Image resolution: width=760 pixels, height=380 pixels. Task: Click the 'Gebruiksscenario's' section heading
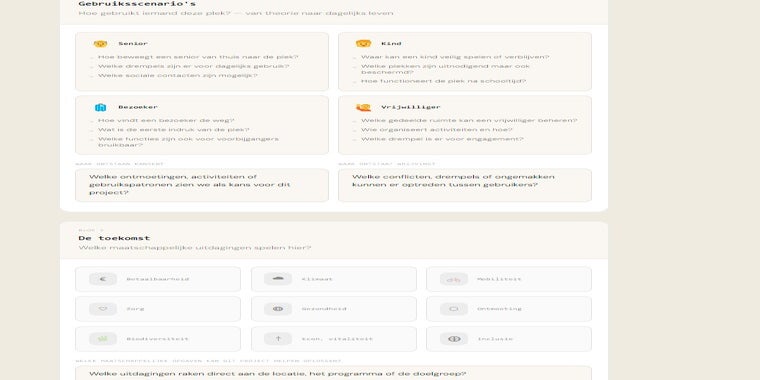137,4
